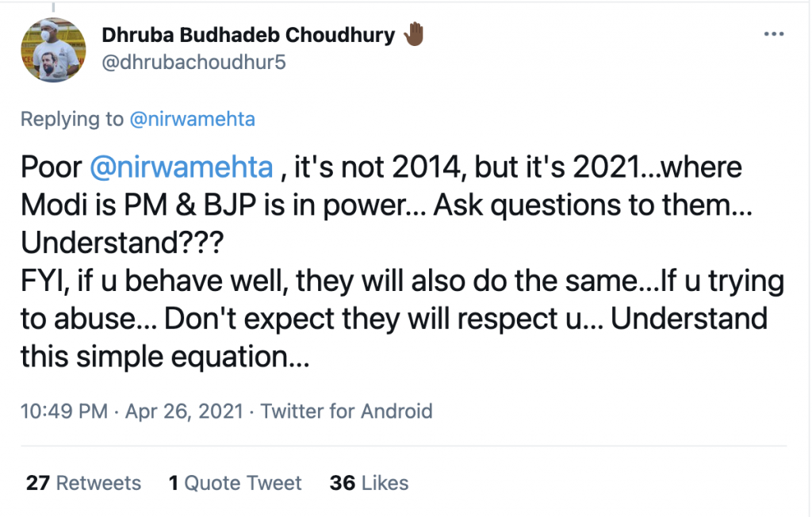Click the raised hand emoji beside name
Viewport: 812px width, 517px height.
pos(414,35)
